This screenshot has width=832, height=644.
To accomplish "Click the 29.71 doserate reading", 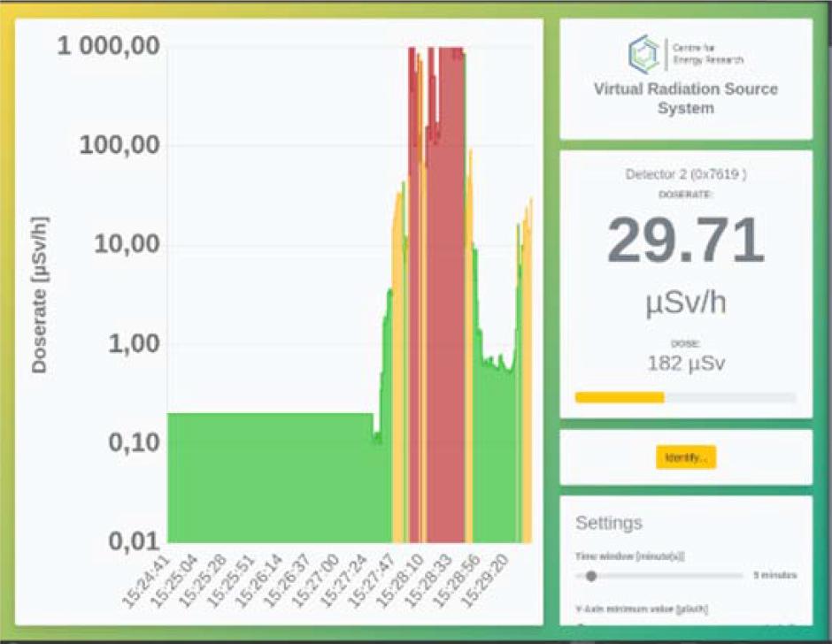I will pos(686,241).
